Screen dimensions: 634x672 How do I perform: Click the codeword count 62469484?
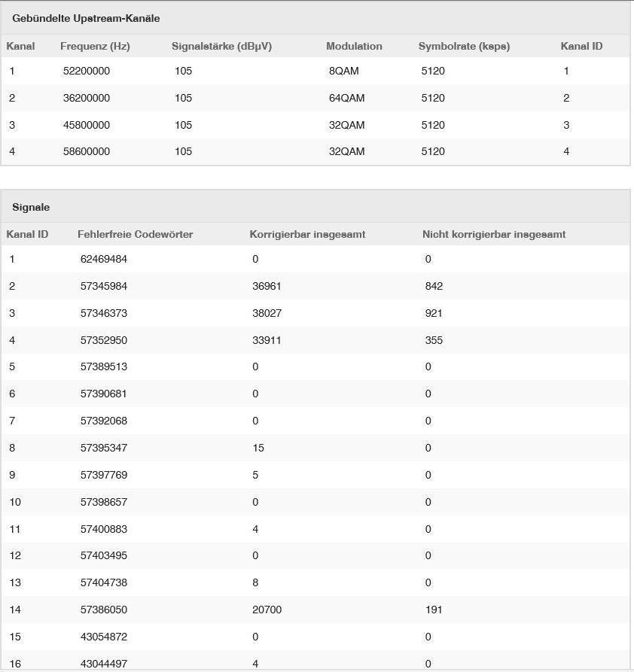pyautogui.click(x=104, y=260)
